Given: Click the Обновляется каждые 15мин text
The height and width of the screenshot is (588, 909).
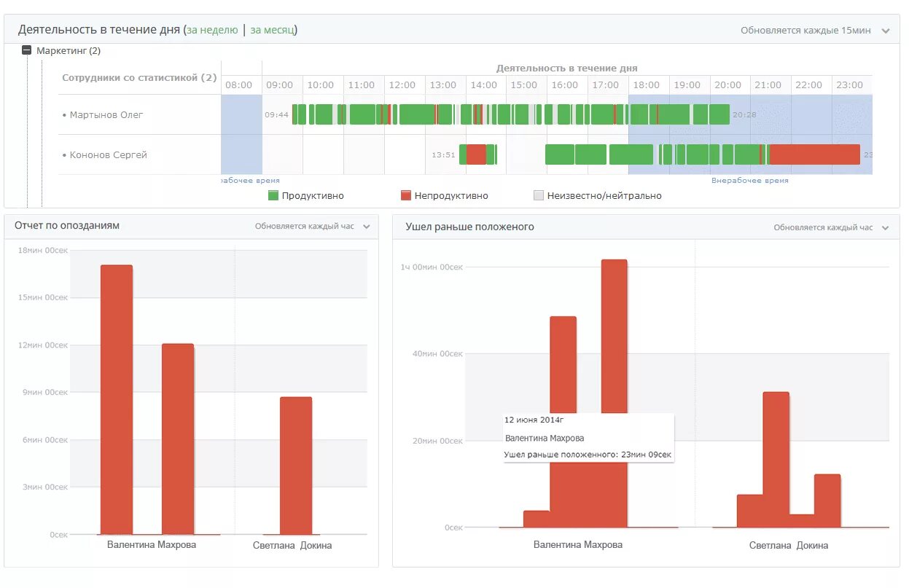Looking at the screenshot, I should [x=805, y=31].
